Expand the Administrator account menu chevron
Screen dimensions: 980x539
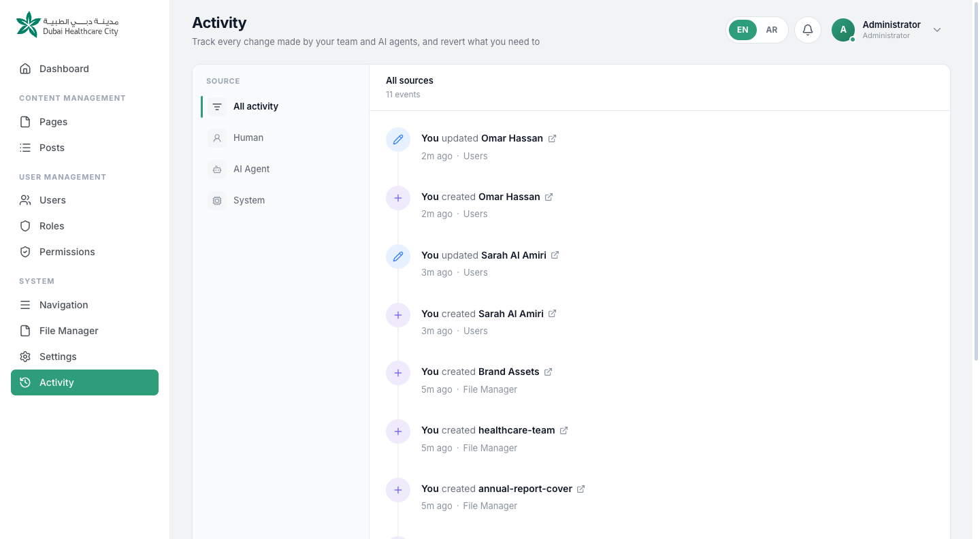937,30
